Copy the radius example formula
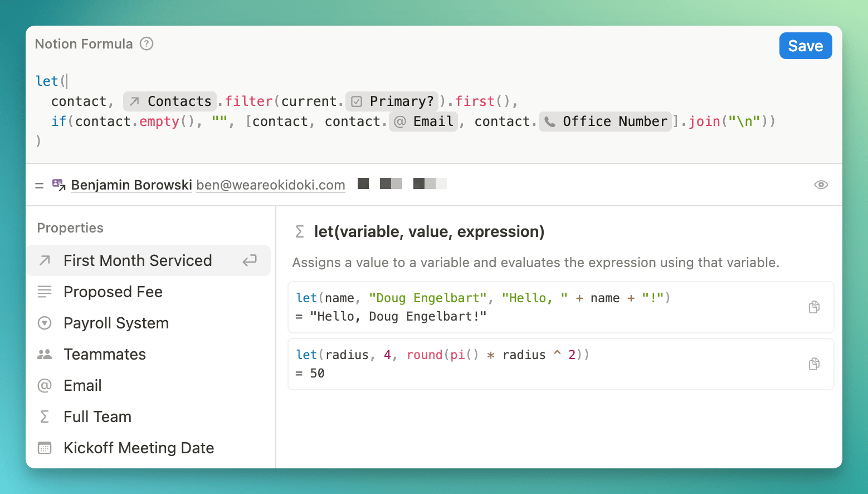This screenshot has width=868, height=494. coord(814,364)
